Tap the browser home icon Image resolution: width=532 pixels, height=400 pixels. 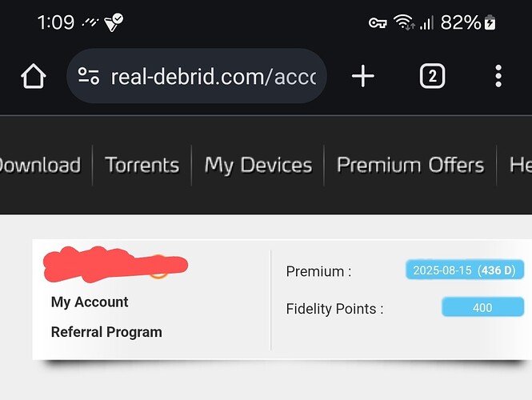34,76
